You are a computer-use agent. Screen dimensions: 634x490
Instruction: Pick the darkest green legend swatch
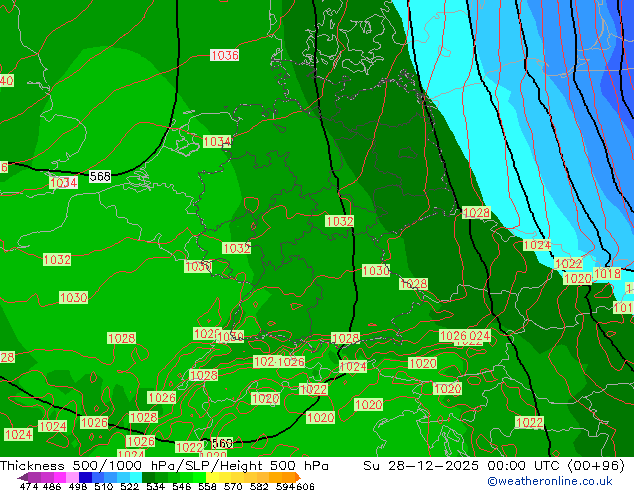point(148,477)
